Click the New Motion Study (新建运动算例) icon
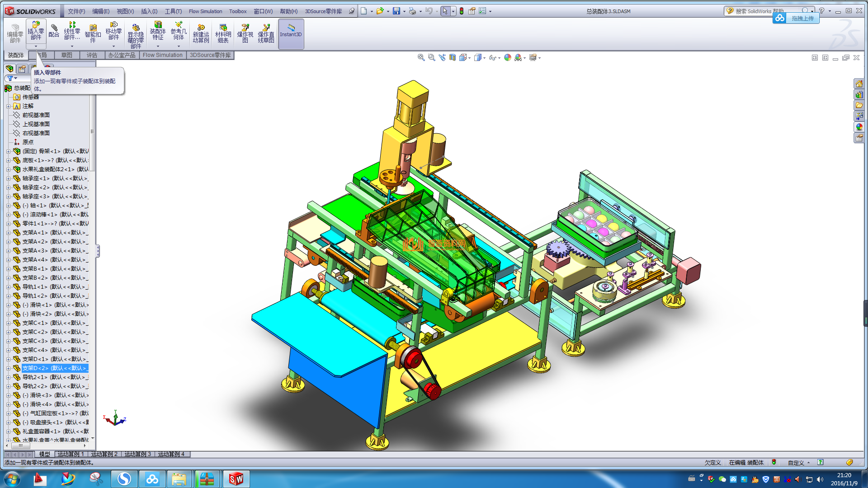The width and height of the screenshot is (868, 488). click(x=201, y=33)
